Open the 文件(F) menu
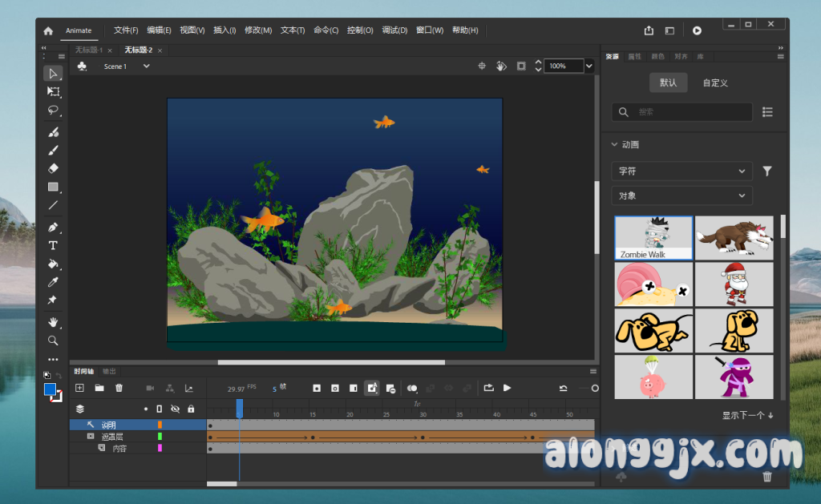 [x=126, y=30]
